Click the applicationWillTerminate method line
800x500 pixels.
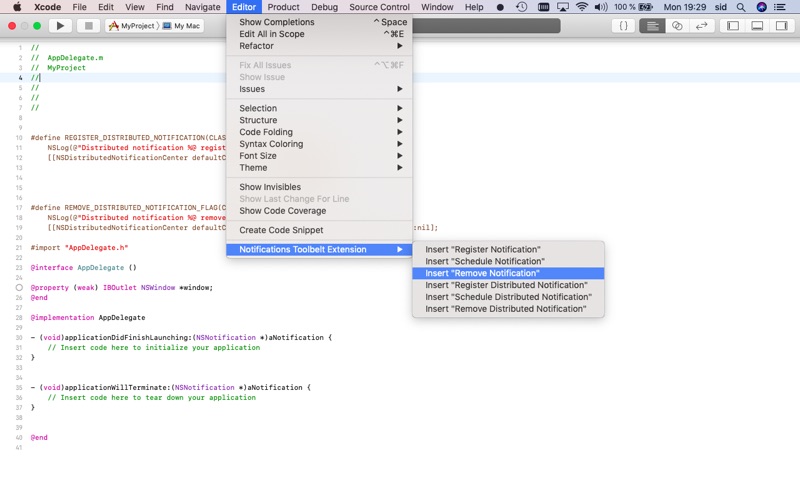point(170,388)
